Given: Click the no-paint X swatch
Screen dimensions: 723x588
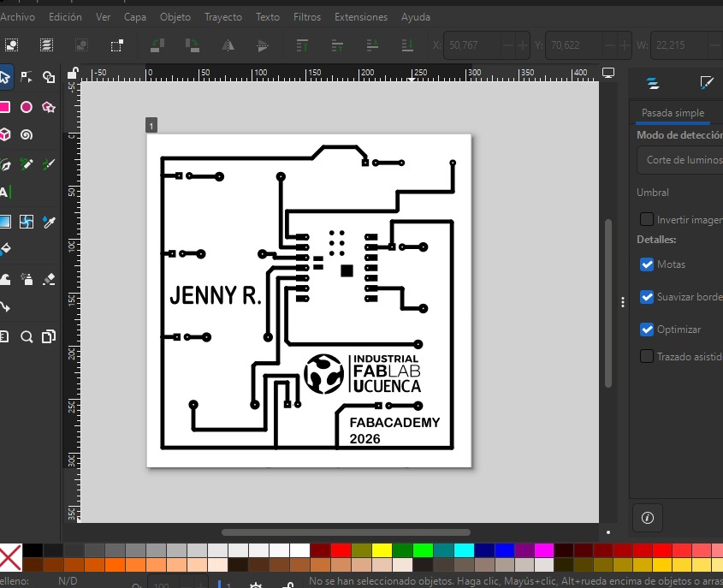Looking at the screenshot, I should [x=10, y=557].
